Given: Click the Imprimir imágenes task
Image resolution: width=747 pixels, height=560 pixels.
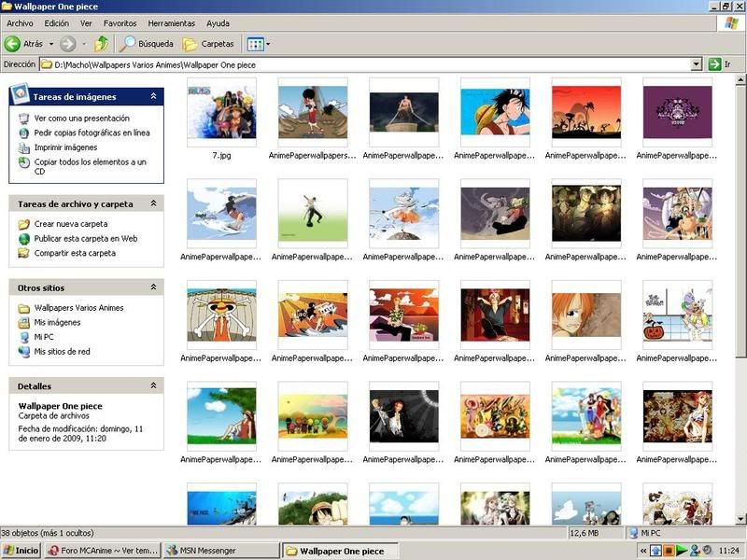Looking at the screenshot, I should coord(65,147).
